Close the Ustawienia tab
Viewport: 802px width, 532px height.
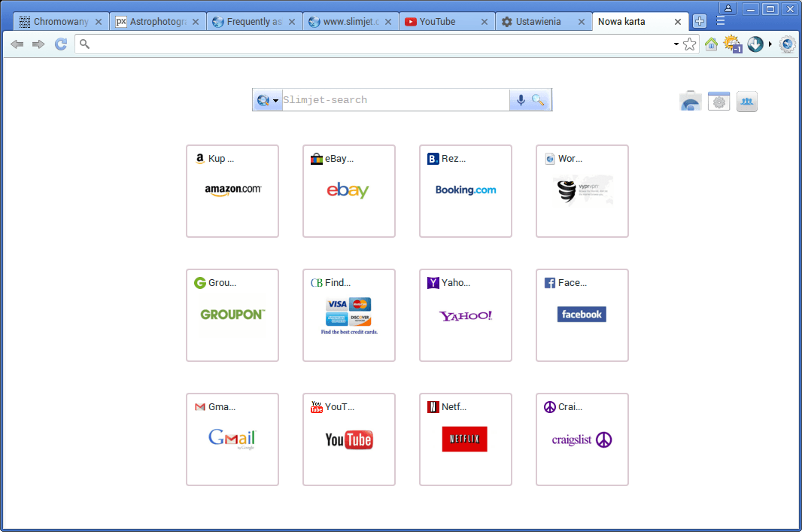coord(581,22)
